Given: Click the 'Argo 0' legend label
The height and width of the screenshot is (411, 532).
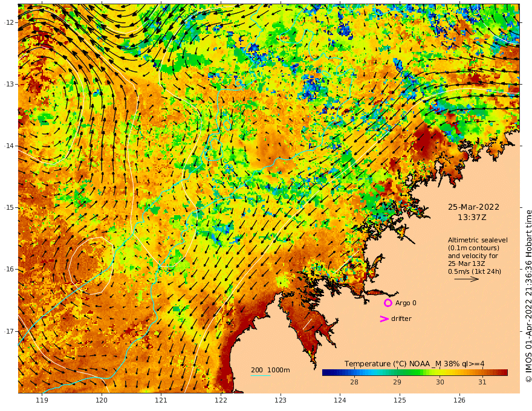Looking at the screenshot, I should [406, 303].
